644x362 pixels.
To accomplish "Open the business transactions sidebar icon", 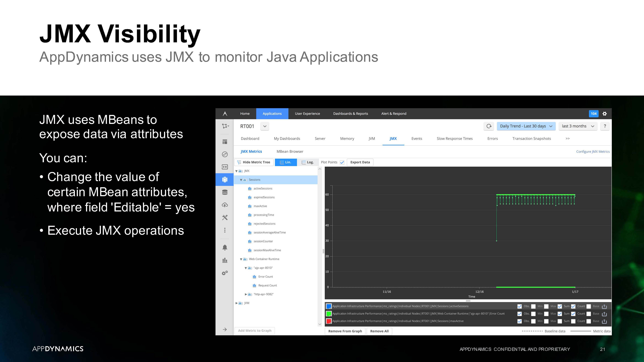I will click(x=225, y=154).
